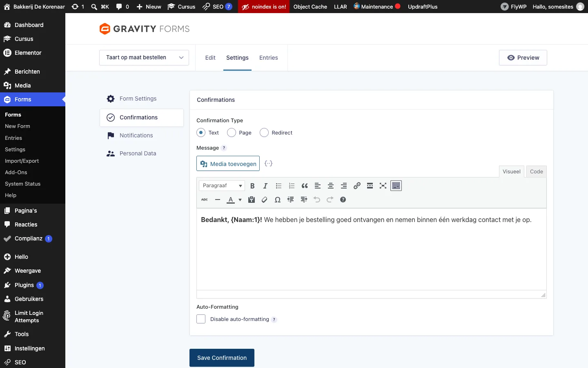The width and height of the screenshot is (588, 368).
Task: Switch the editor to fullscreen mode
Action: pos(383,186)
